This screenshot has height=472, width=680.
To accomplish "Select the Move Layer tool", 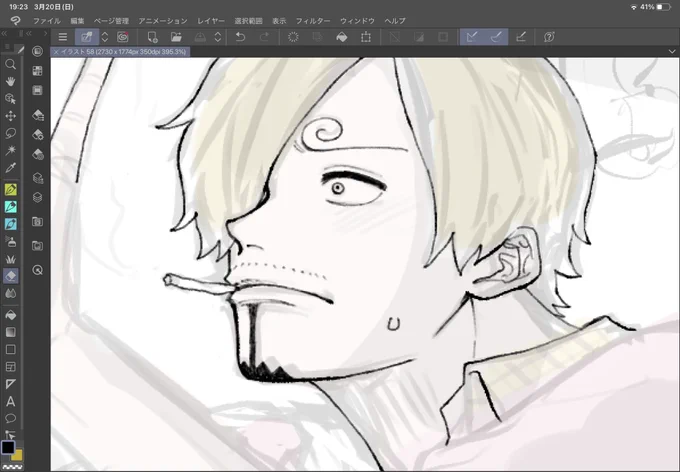I will 10,116.
